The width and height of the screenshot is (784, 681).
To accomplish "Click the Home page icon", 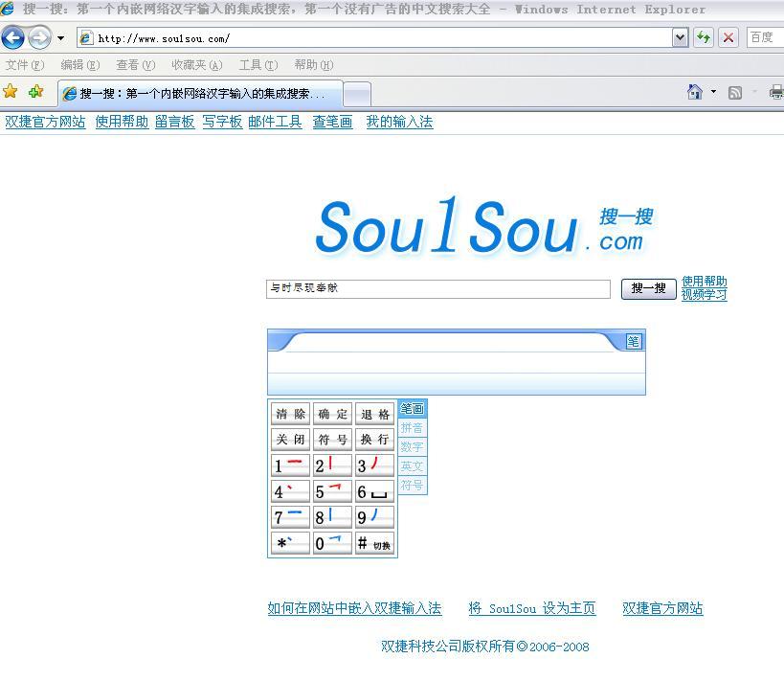I will [x=695, y=92].
